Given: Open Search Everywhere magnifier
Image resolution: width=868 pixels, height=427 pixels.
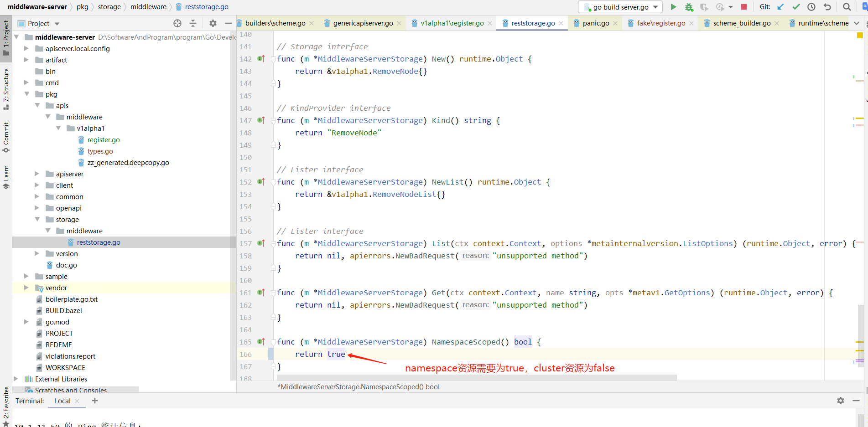Looking at the screenshot, I should [x=847, y=7].
